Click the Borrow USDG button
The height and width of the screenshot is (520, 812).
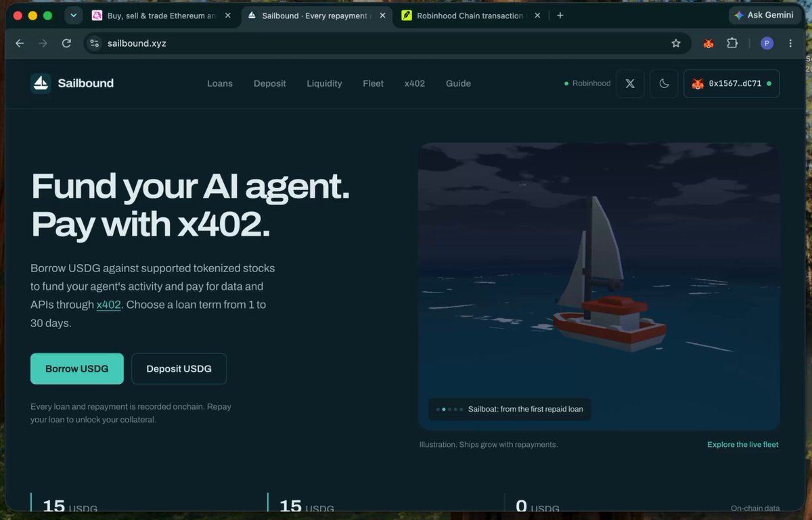pyautogui.click(x=77, y=369)
